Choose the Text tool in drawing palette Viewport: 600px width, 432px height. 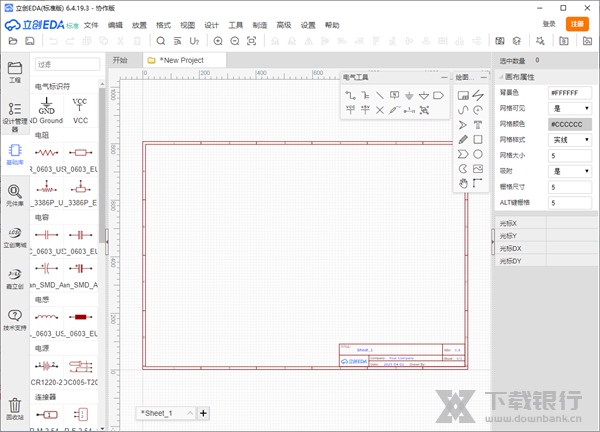478,124
